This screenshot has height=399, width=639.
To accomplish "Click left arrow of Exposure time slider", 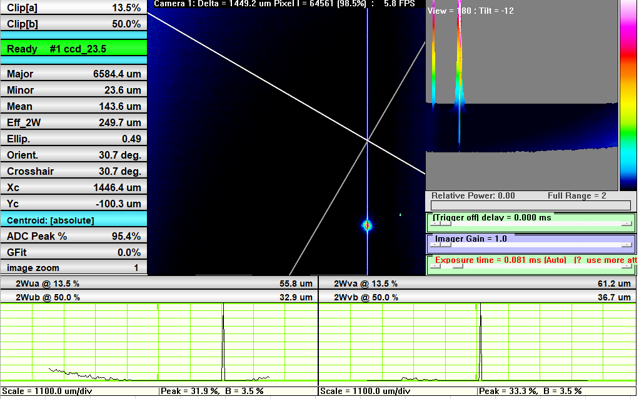I will (x=435, y=266).
